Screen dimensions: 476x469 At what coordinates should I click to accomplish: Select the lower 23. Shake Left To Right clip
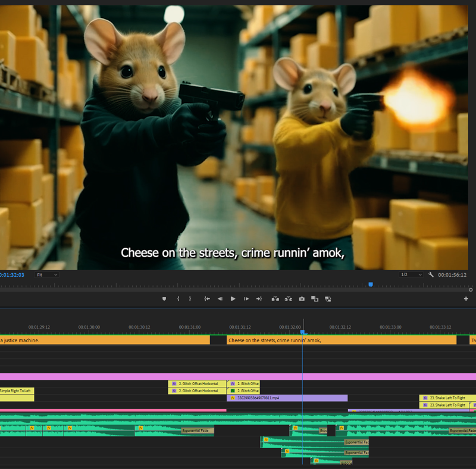click(x=444, y=405)
